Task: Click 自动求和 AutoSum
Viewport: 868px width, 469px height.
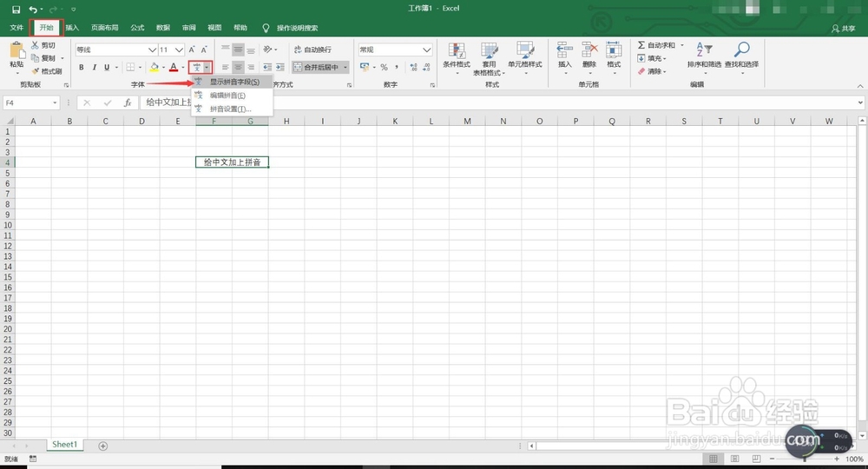Action: 656,45
